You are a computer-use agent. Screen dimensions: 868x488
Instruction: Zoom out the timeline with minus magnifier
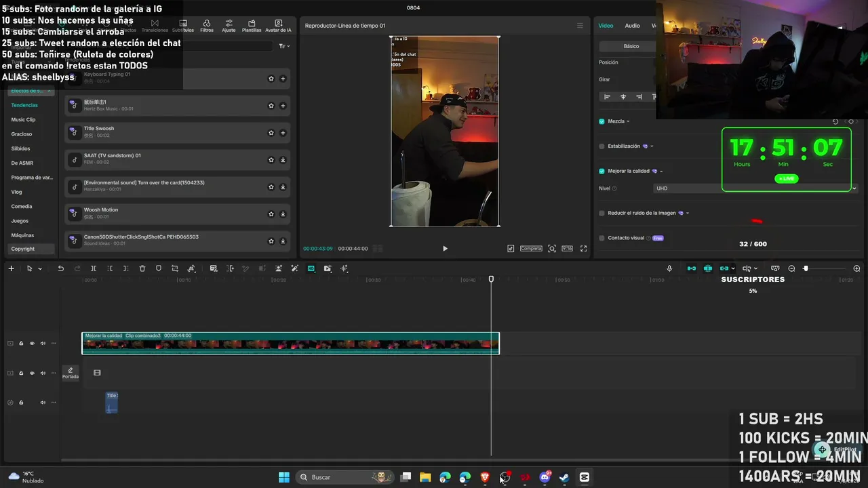[791, 268]
